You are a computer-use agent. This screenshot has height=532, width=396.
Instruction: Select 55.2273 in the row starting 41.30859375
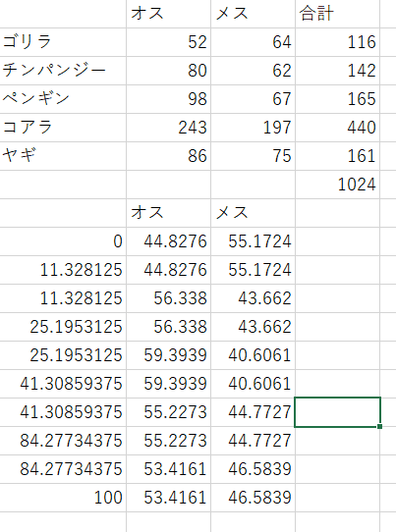[x=168, y=413]
